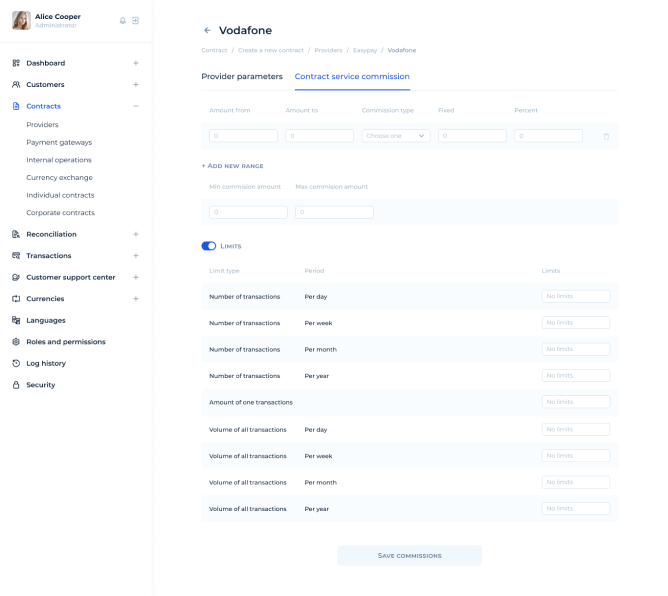Open Log history in sidebar
This screenshot has width=668, height=596.
(46, 363)
